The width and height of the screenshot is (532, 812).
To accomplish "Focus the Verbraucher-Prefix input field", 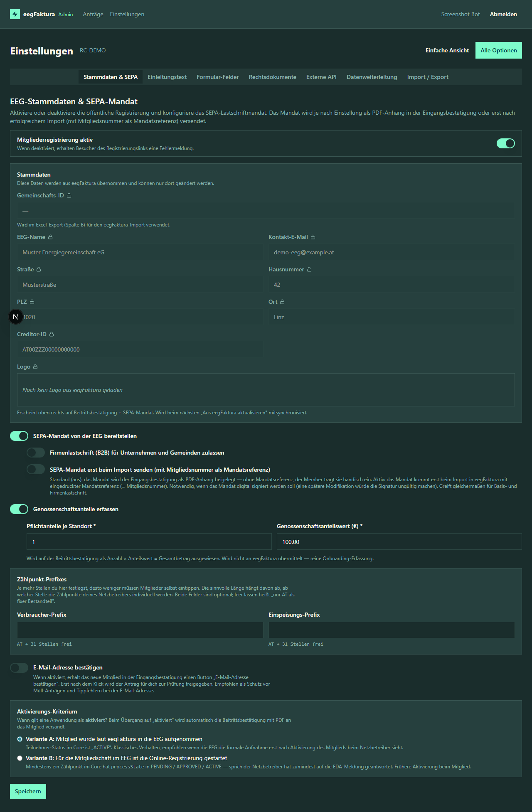I will point(140,630).
